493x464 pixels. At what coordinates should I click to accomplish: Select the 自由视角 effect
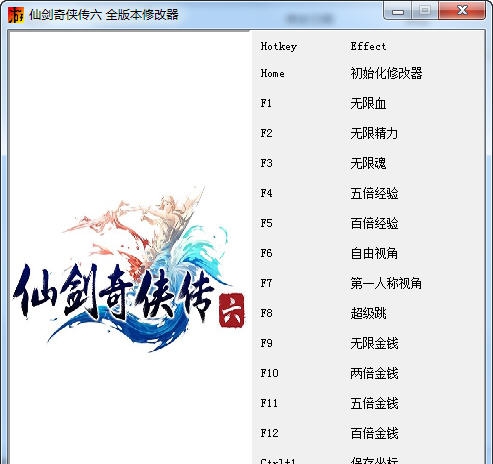pyautogui.click(x=374, y=253)
